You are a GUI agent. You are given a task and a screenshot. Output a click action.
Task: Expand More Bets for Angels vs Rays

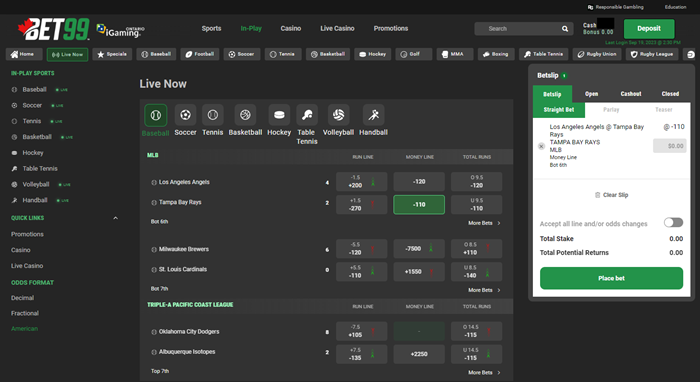(x=484, y=223)
